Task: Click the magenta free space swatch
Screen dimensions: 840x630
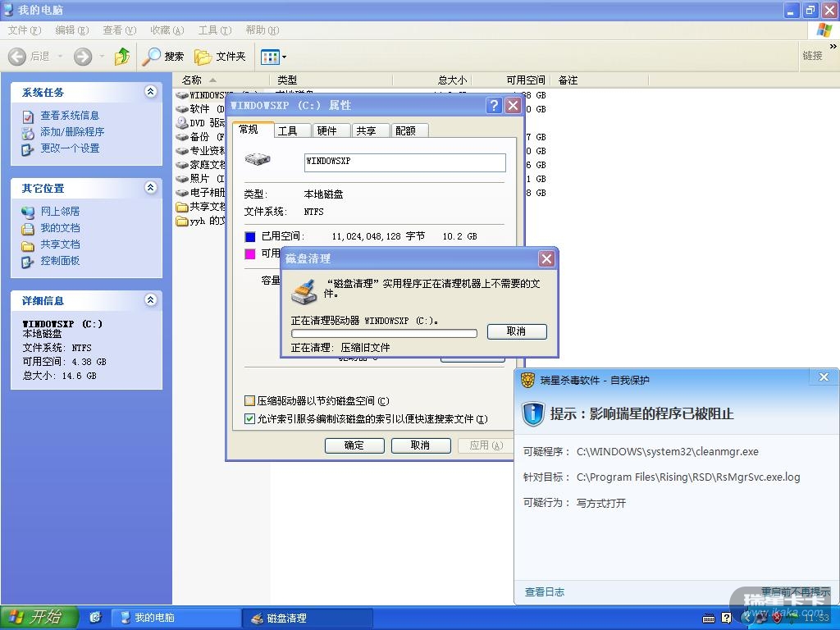Action: (x=250, y=254)
